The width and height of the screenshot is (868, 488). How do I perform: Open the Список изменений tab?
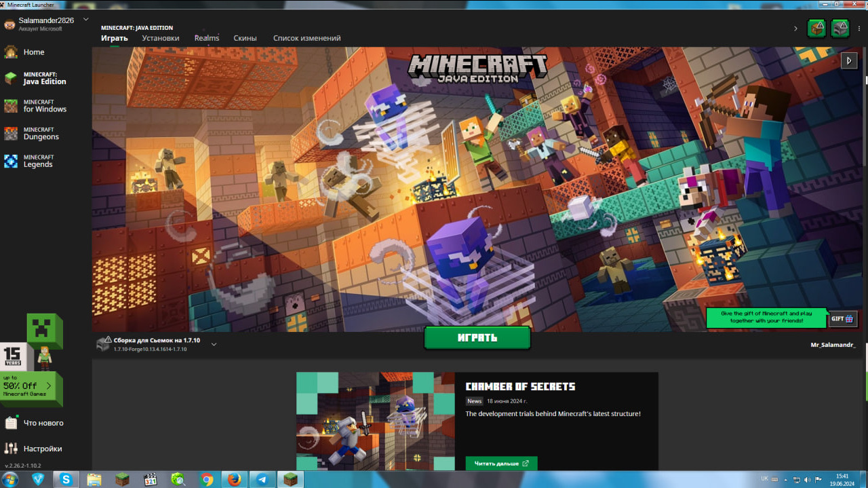tap(307, 39)
